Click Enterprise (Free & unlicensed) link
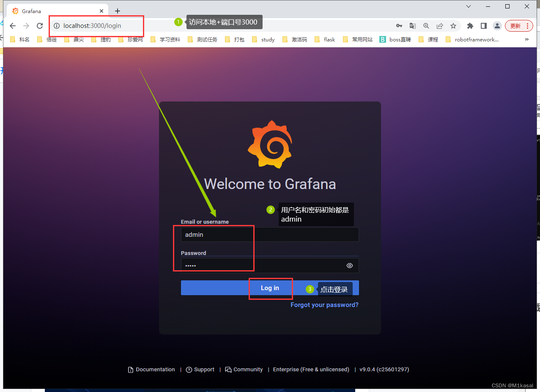 tap(311, 370)
